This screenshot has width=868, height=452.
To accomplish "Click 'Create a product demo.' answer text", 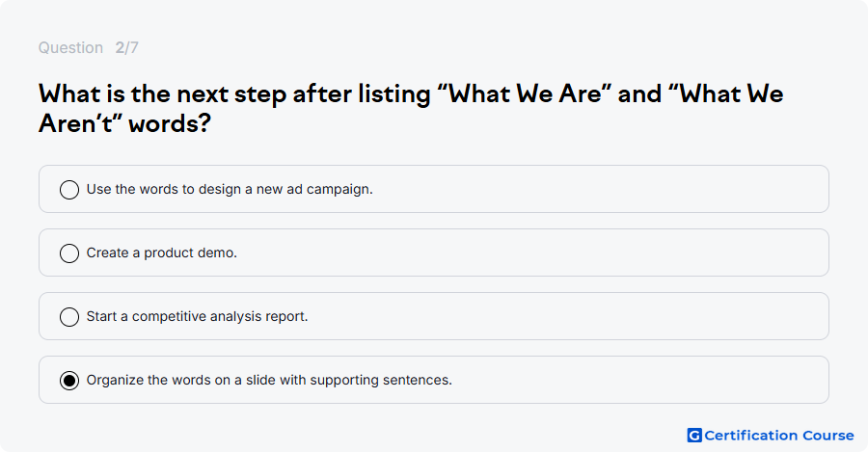I will coord(162,253).
